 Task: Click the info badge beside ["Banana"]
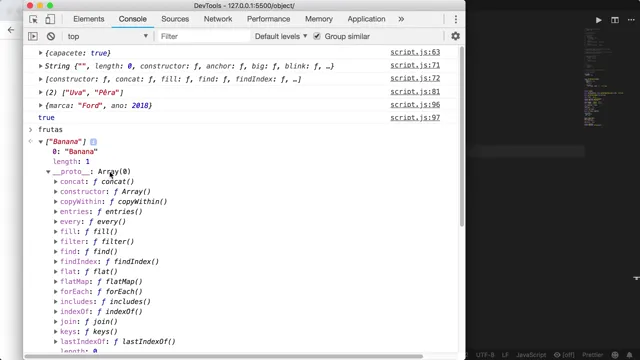[93, 142]
